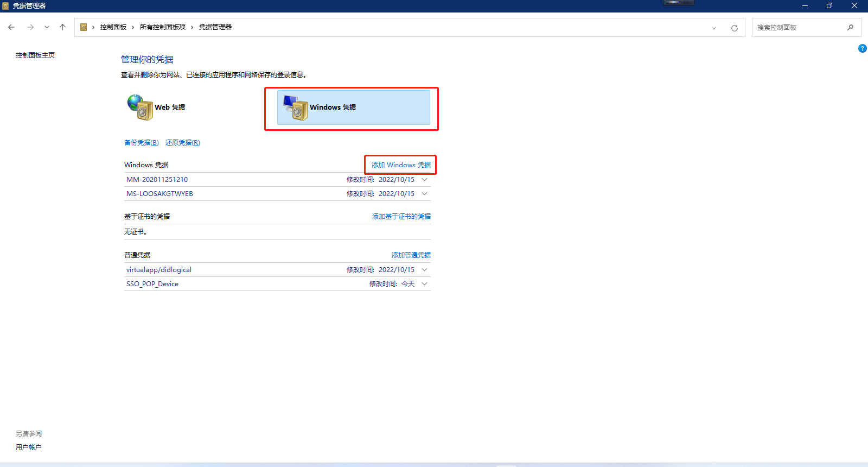The width and height of the screenshot is (868, 467).
Task: Go back with the back arrow
Action: tap(11, 27)
